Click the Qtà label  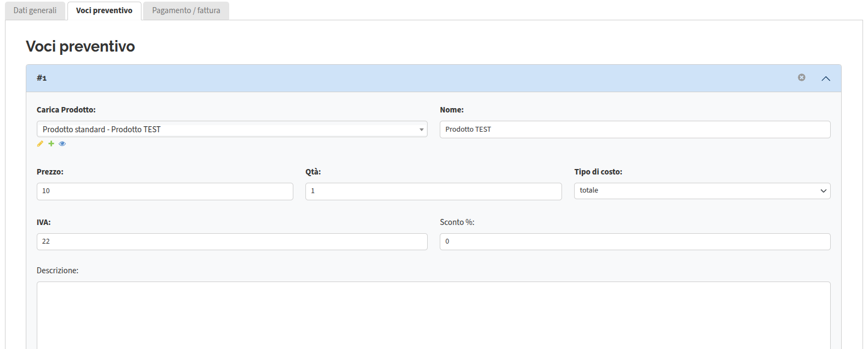click(313, 172)
